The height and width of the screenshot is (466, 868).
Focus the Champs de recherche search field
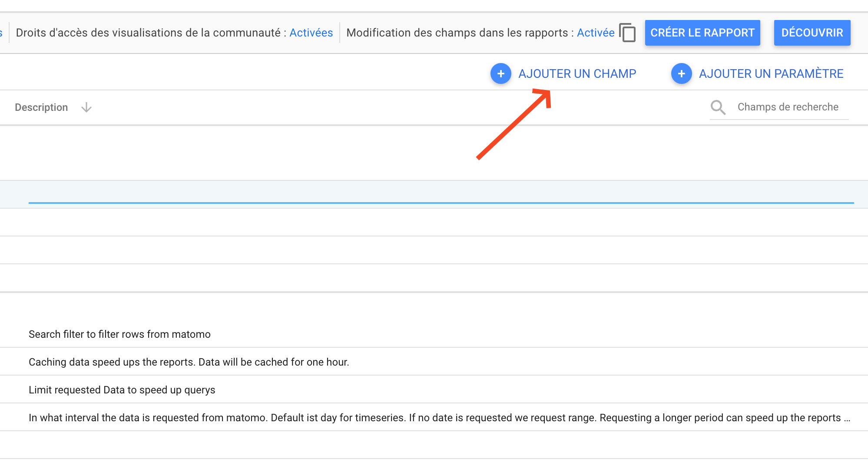pos(788,107)
